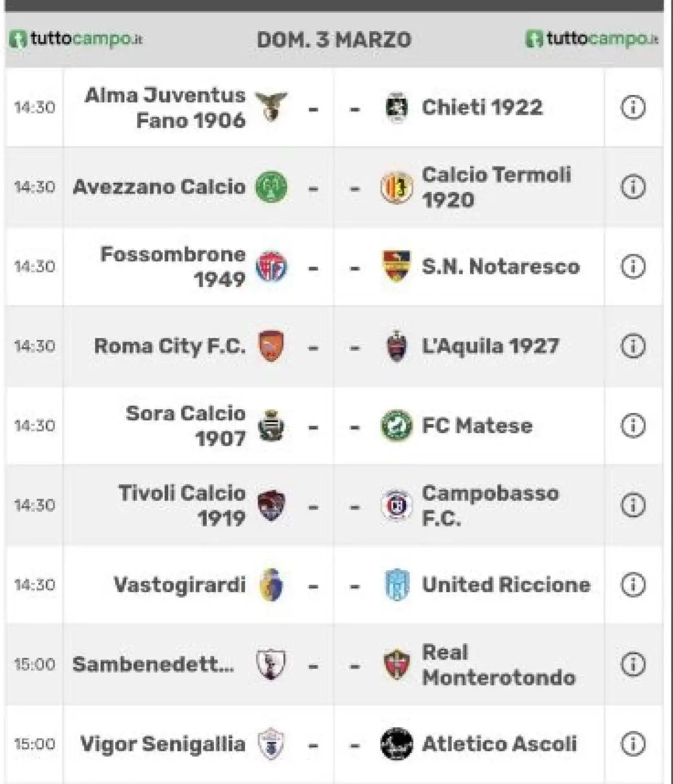Open info for Alma Juventus Fano match
The width and height of the screenshot is (673, 784).
633,108
